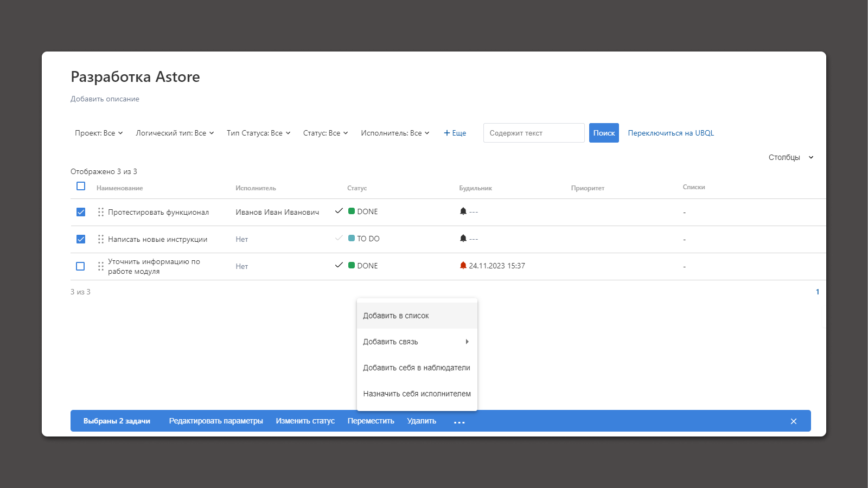Choose Добавить связь menu entry

(417, 342)
